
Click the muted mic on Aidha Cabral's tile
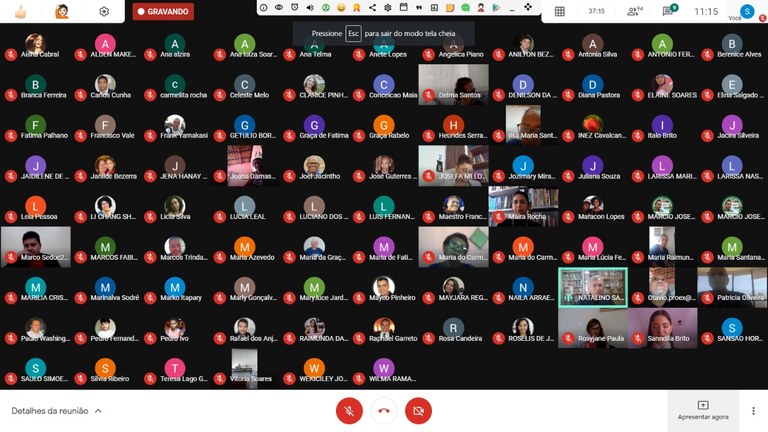(x=11, y=54)
